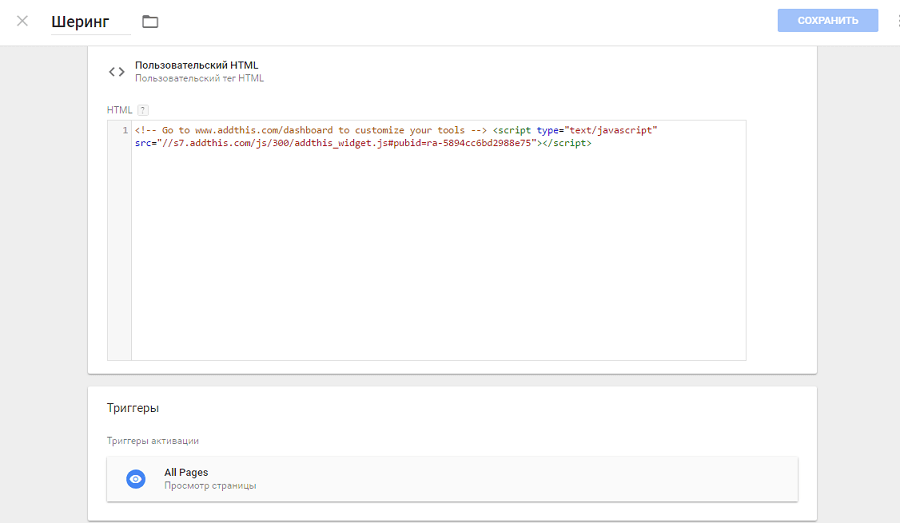The height and width of the screenshot is (523, 900).
Task: Click the addthis dashboard comment in code
Action: [x=310, y=131]
